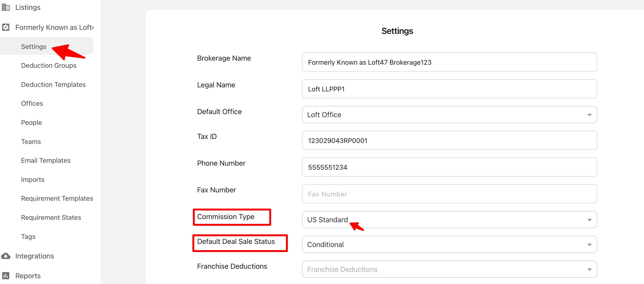The image size is (644, 284).
Task: Open the Default Deal Sale Status dropdown
Action: [589, 244]
